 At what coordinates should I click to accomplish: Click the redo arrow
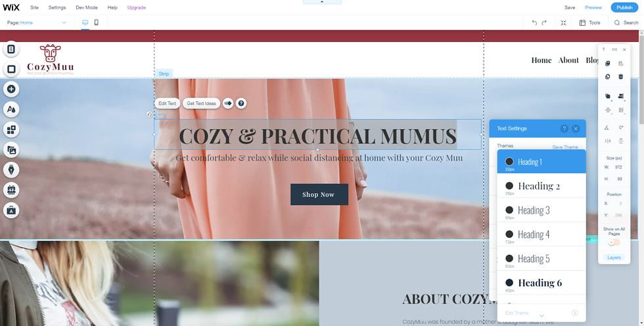click(x=544, y=22)
